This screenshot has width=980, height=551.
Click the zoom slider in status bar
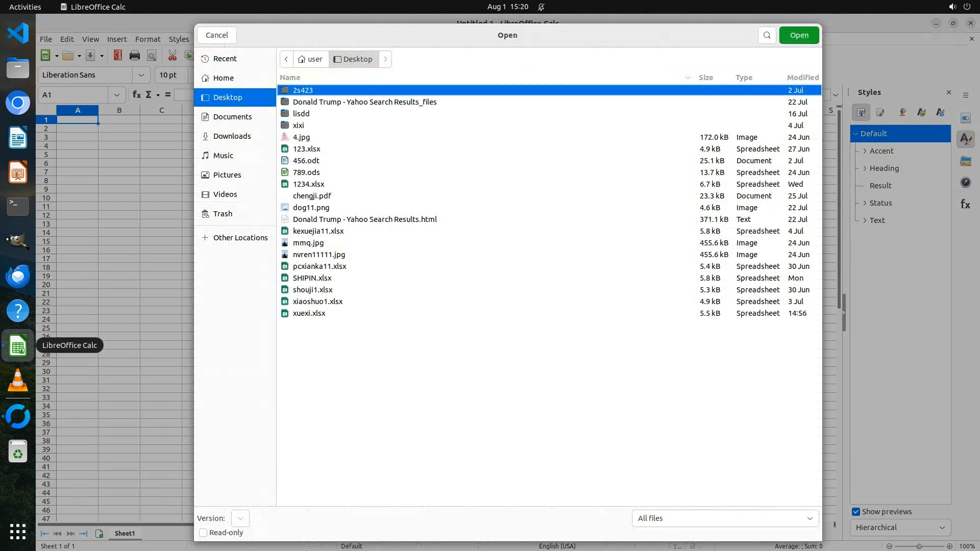coord(919,546)
